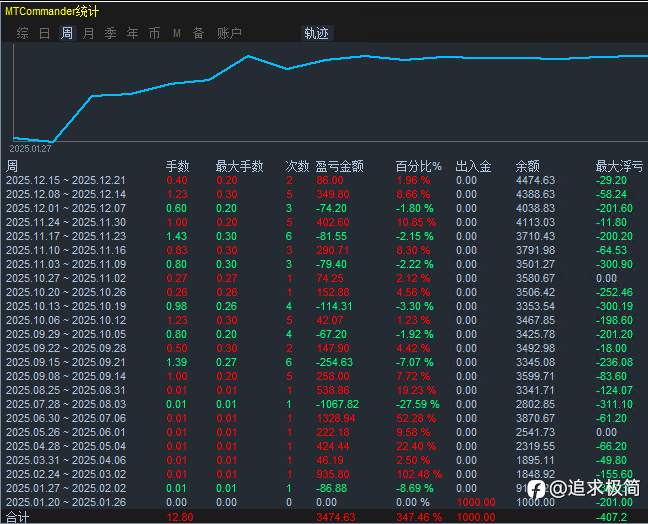Switch to the 综 summary tab
This screenshot has width=648, height=524.
tap(22, 33)
